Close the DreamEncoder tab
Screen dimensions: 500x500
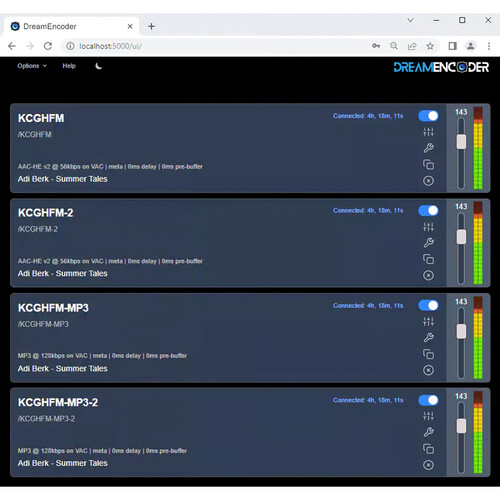130,26
